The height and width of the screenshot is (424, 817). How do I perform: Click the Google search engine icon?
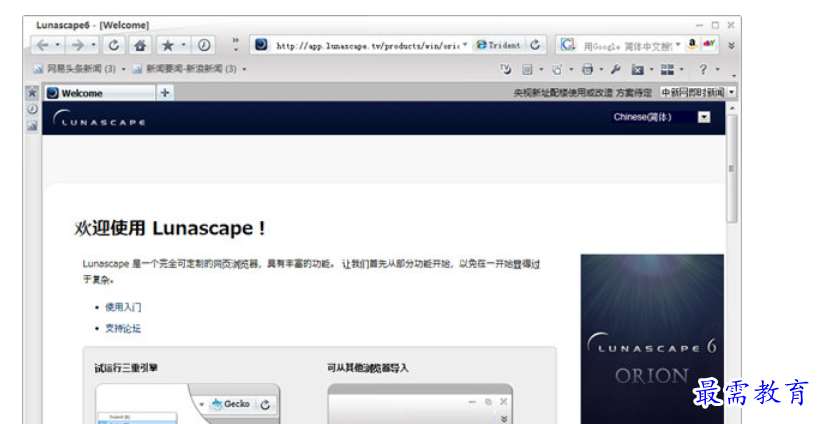click(567, 45)
